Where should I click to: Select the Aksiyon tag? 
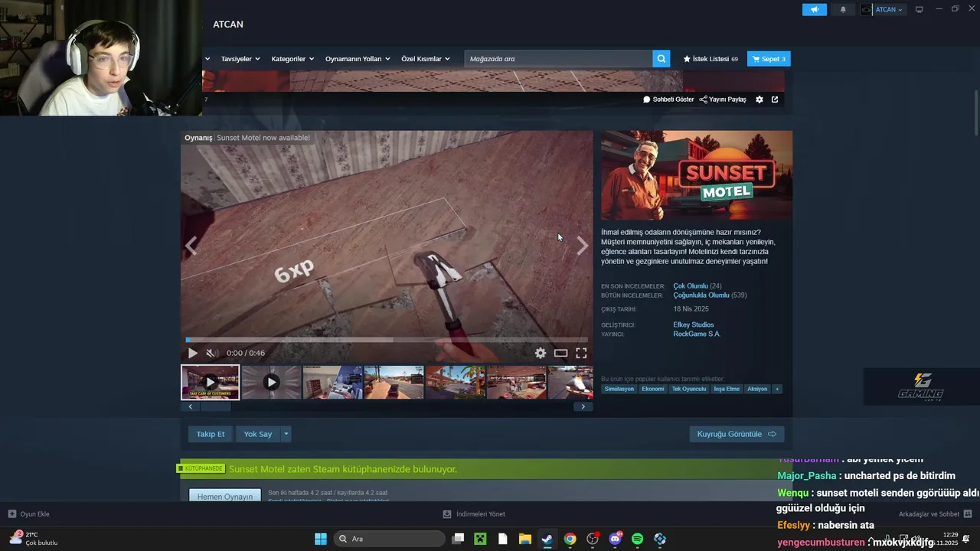pyautogui.click(x=757, y=389)
